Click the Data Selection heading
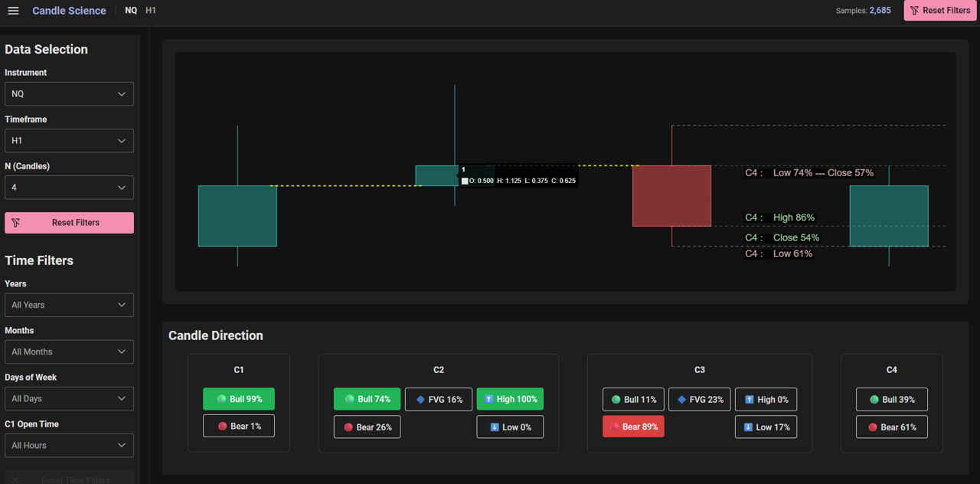Screen dimensions: 980x484 [x=46, y=49]
